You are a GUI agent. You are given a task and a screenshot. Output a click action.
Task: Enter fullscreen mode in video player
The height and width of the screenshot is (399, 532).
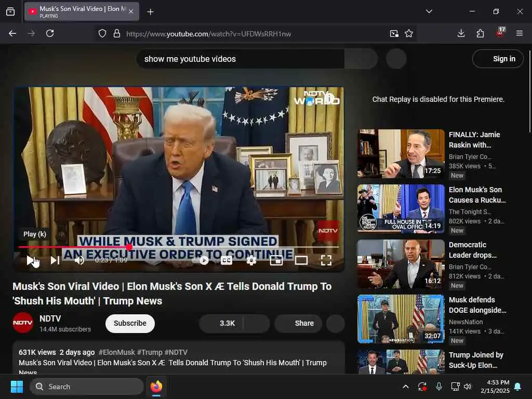point(326,260)
